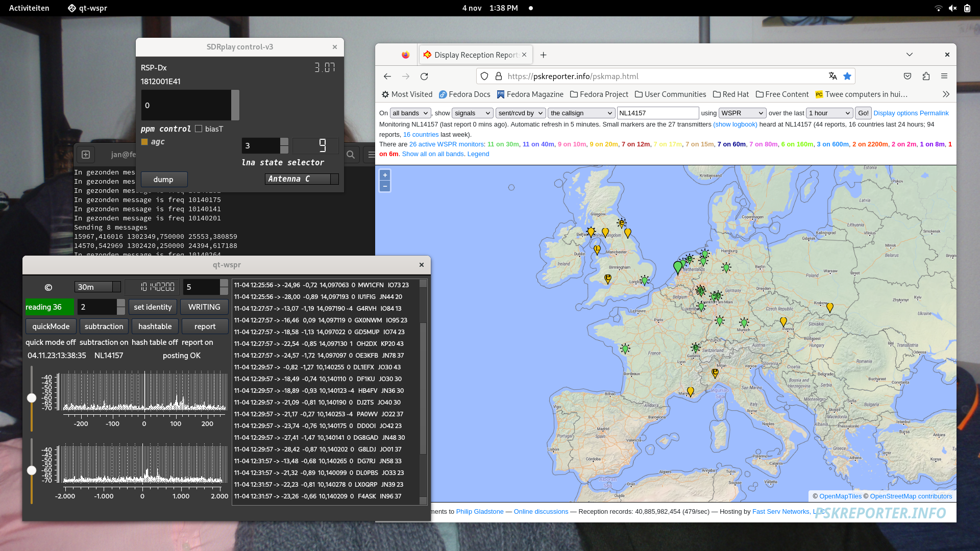Viewport: 980px width, 551px height.
Task: Zoom in on the map with plus button
Action: tap(385, 175)
